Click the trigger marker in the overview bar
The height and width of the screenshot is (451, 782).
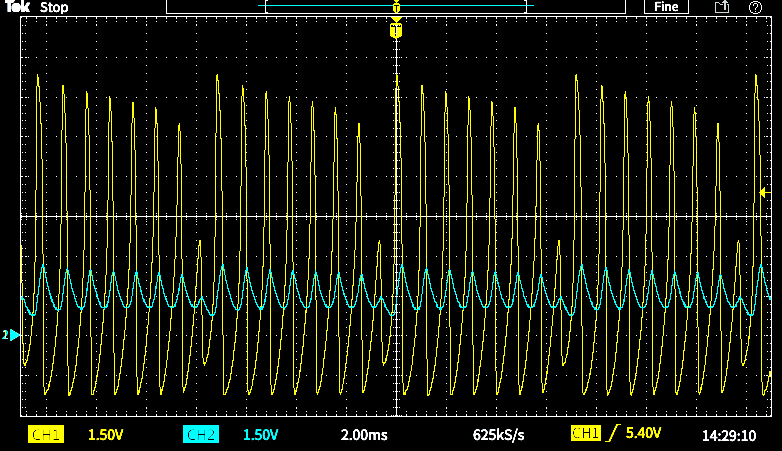coord(396,7)
